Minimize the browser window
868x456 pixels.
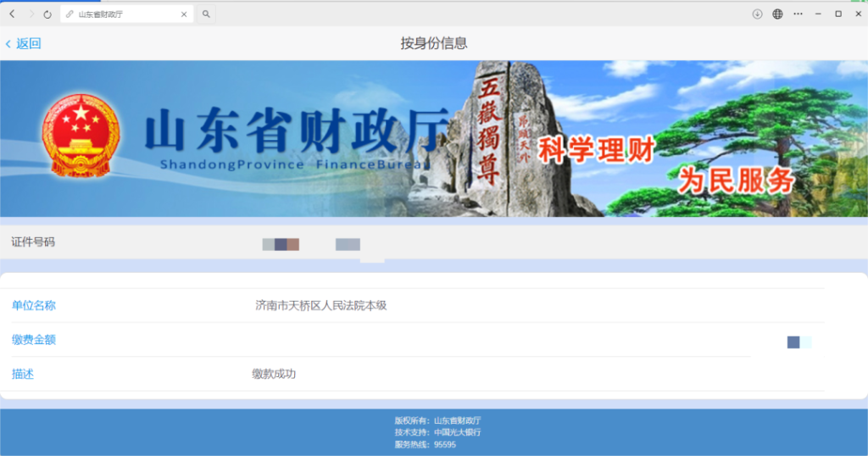tap(818, 14)
